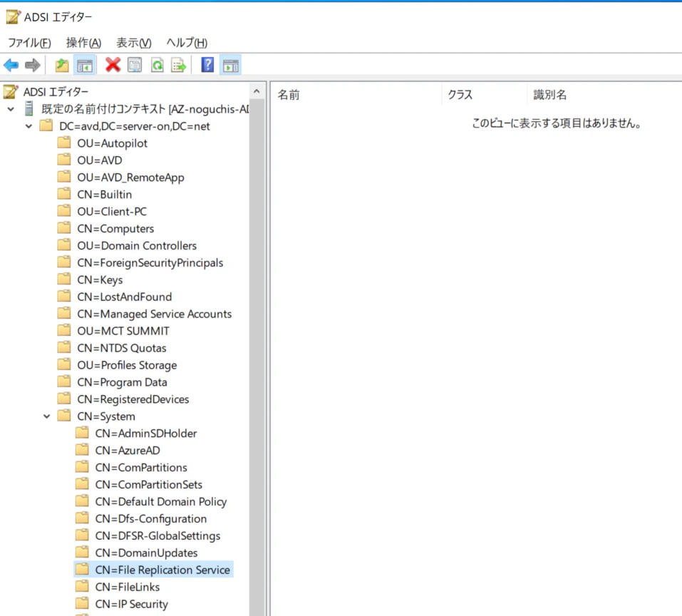Collapse the 既定の名前付けコンテキスト node
The image size is (682, 616).
click(11, 109)
